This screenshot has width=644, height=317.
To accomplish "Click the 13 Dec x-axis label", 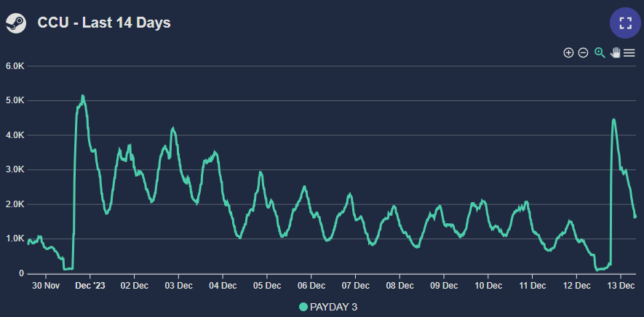I will pyautogui.click(x=621, y=286).
